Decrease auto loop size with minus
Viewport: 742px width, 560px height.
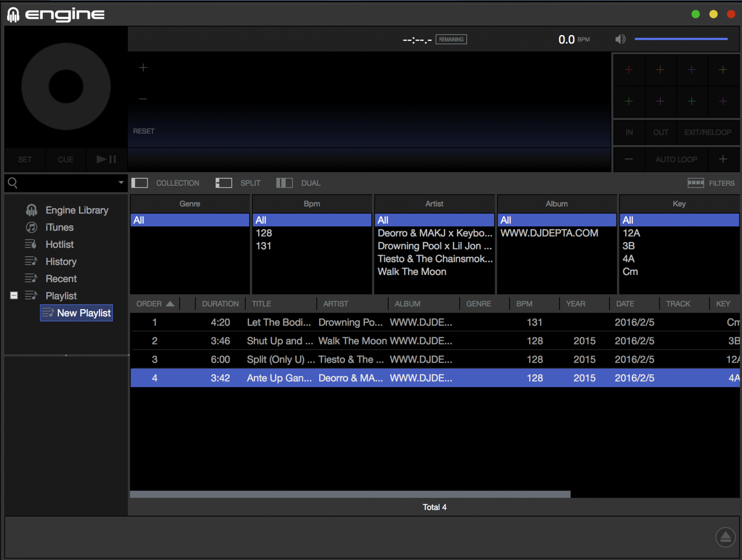(629, 159)
